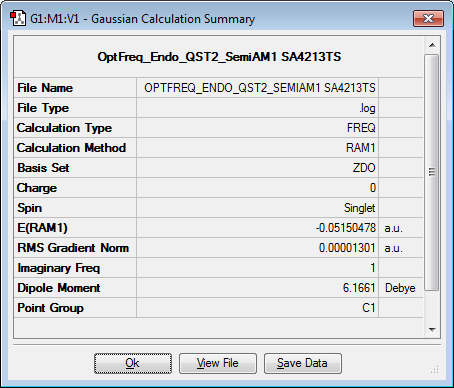Select the Calculation Type FREQ cell
Image resolution: width=454 pixels, height=388 pixels.
point(257,128)
